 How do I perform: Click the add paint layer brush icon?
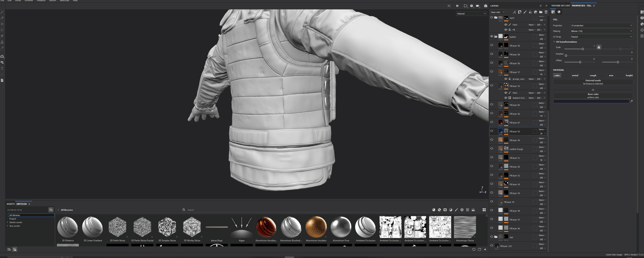tap(525, 12)
